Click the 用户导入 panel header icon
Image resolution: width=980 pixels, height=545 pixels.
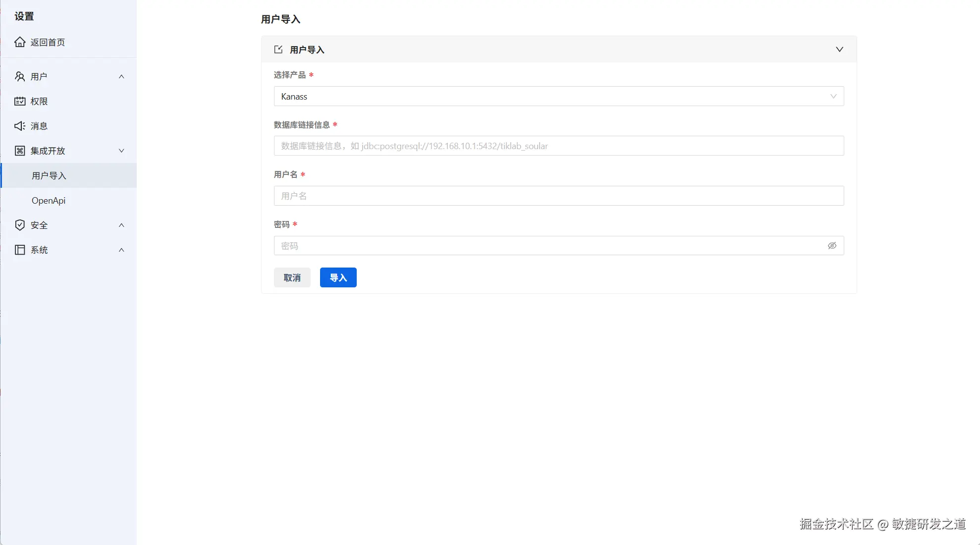tap(278, 49)
